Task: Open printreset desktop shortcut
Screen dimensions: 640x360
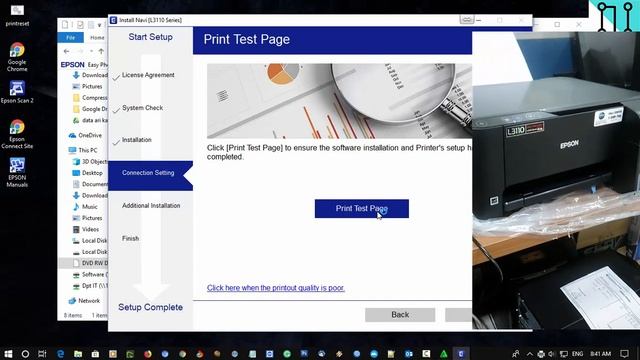Action: click(x=17, y=15)
